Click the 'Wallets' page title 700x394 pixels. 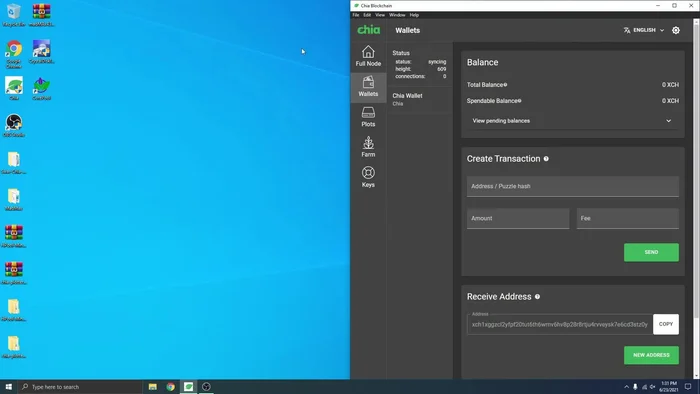(408, 30)
